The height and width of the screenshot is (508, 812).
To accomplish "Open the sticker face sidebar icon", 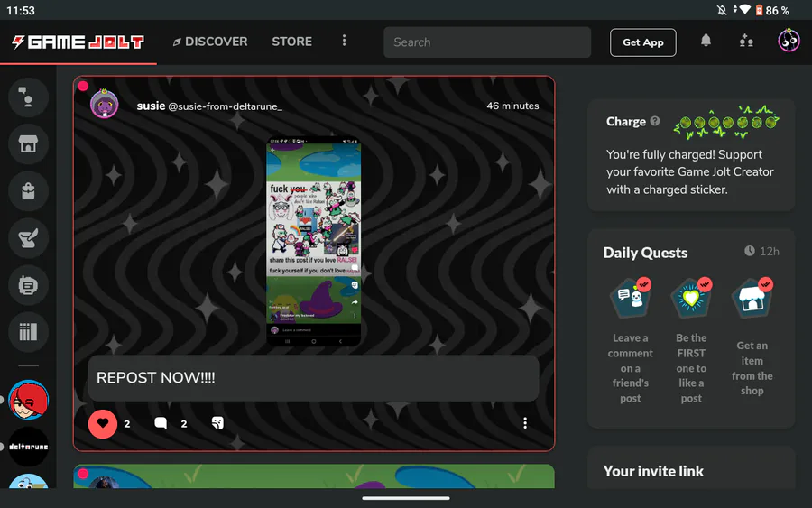I will tap(29, 285).
